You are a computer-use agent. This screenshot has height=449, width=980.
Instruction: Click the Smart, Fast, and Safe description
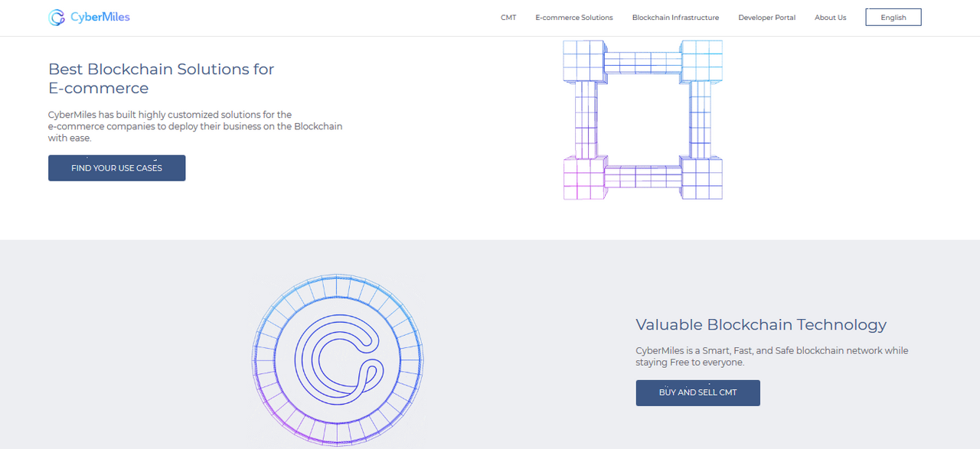[x=772, y=356]
